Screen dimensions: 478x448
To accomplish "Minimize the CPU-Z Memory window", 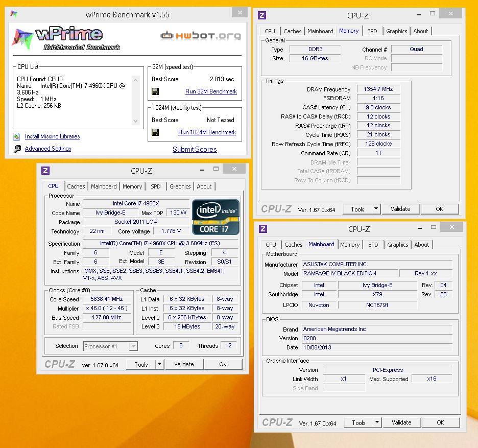I will 419,14.
